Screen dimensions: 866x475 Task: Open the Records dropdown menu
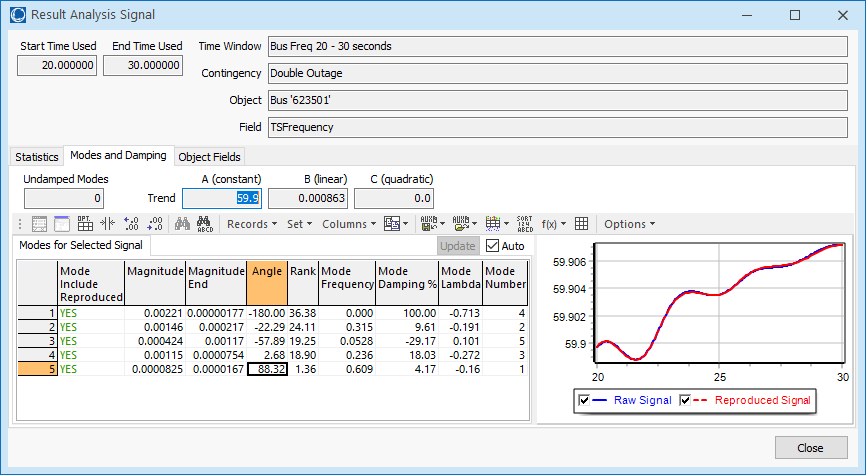251,224
